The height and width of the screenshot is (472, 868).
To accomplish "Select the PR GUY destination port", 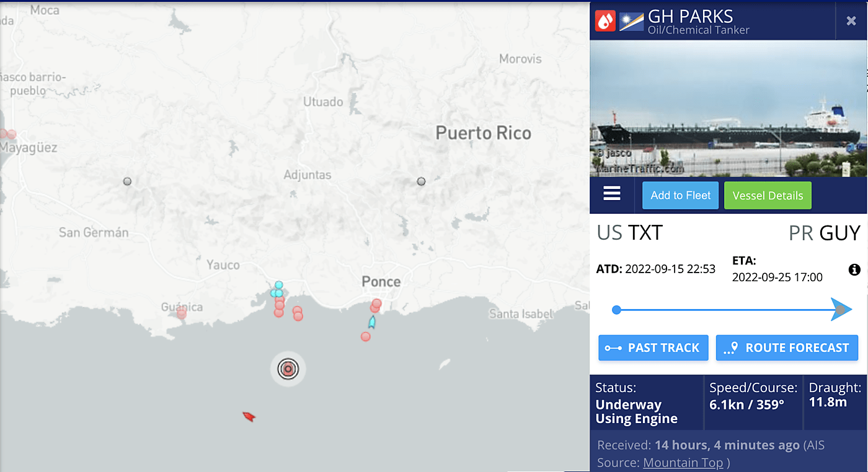I will [x=825, y=233].
